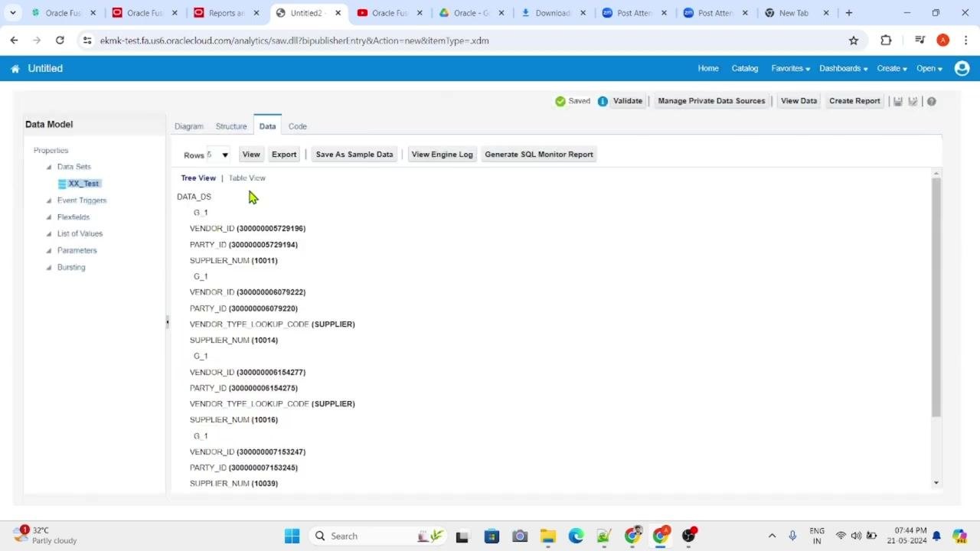980x551 pixels.
Task: Open Microsoft Edge from taskbar
Action: tap(576, 536)
